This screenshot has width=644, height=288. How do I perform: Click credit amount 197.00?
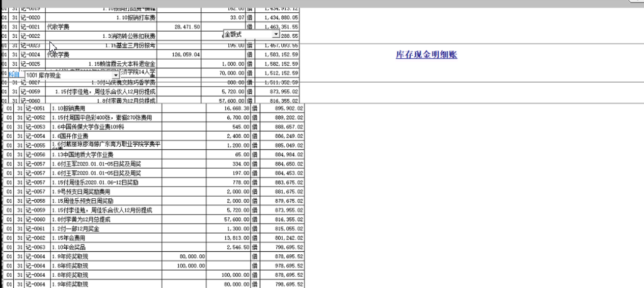coord(241,173)
